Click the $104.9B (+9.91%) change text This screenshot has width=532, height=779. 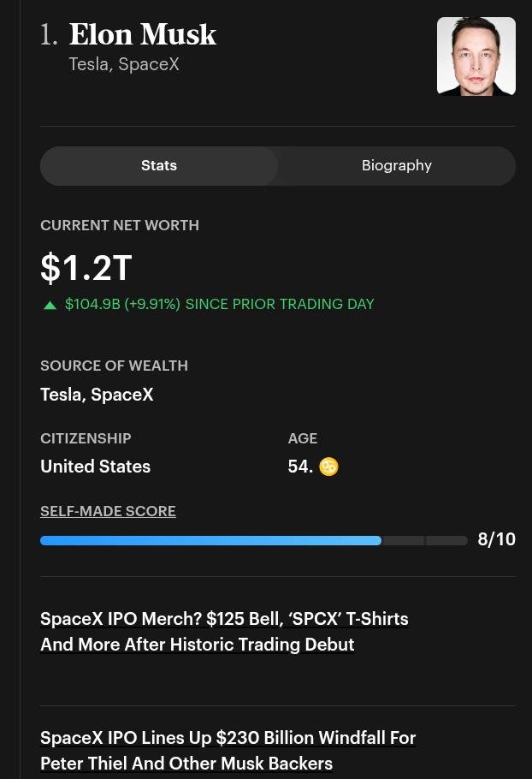122,304
